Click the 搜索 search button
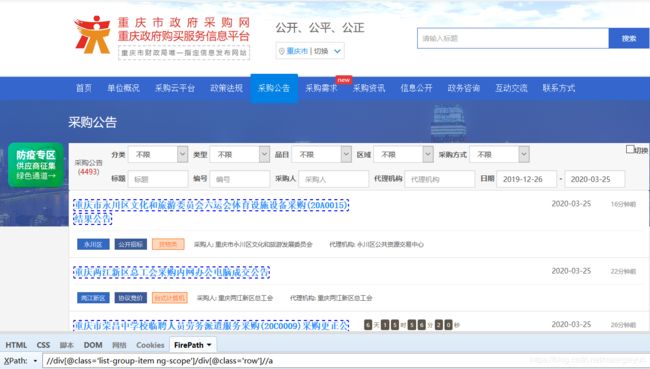 [x=628, y=39]
